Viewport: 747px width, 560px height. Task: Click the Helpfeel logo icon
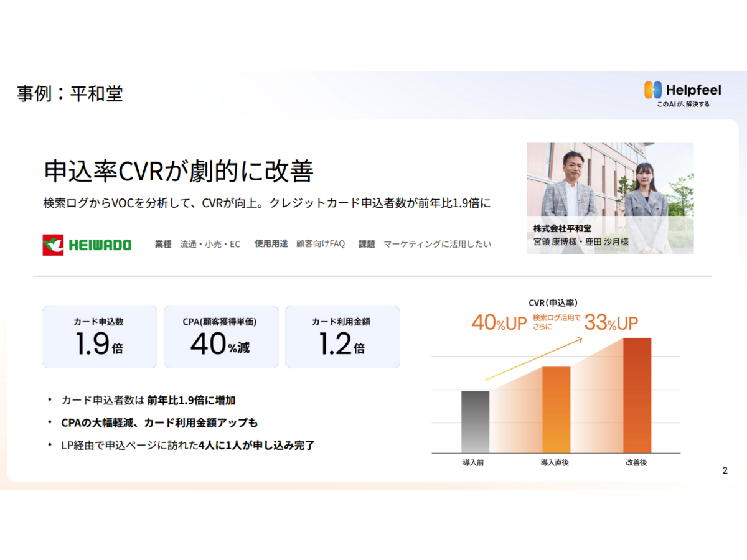coord(652,90)
